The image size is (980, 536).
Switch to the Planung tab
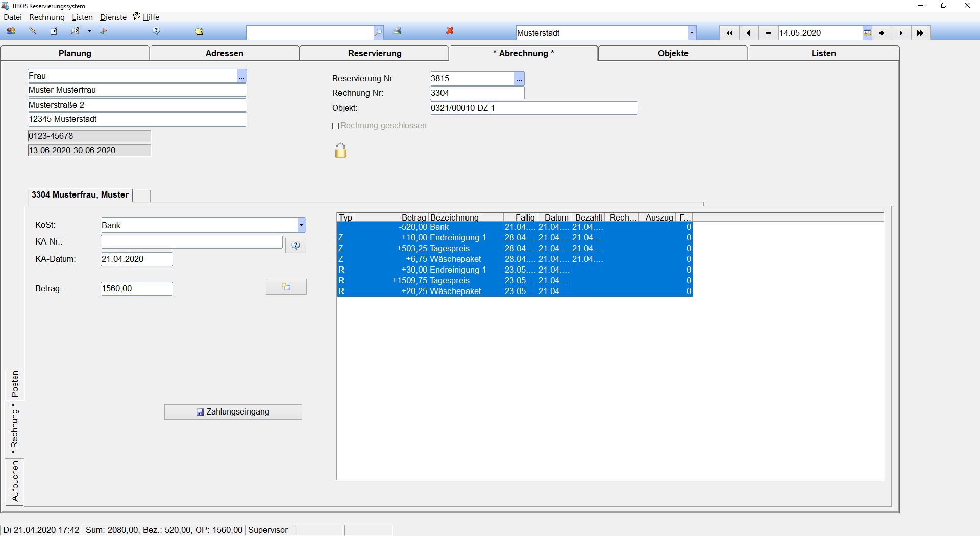75,53
